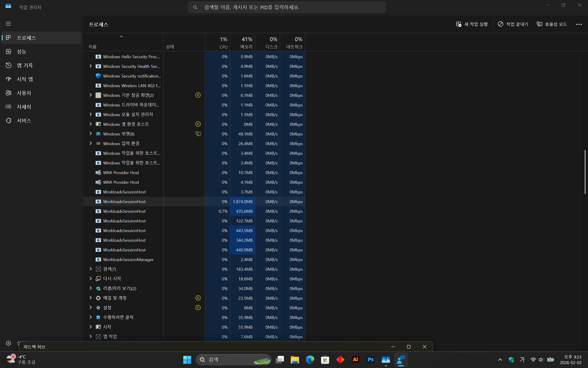This screenshot has height=368, width=588.
Task: Click the suspended status icon for Windows 기본 잠금 화면
Action: 198,95
